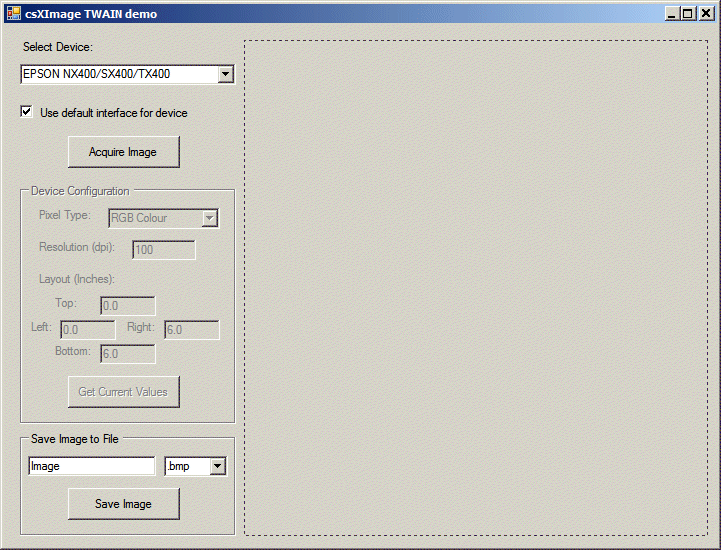Click the Pixel Type label

click(65, 215)
